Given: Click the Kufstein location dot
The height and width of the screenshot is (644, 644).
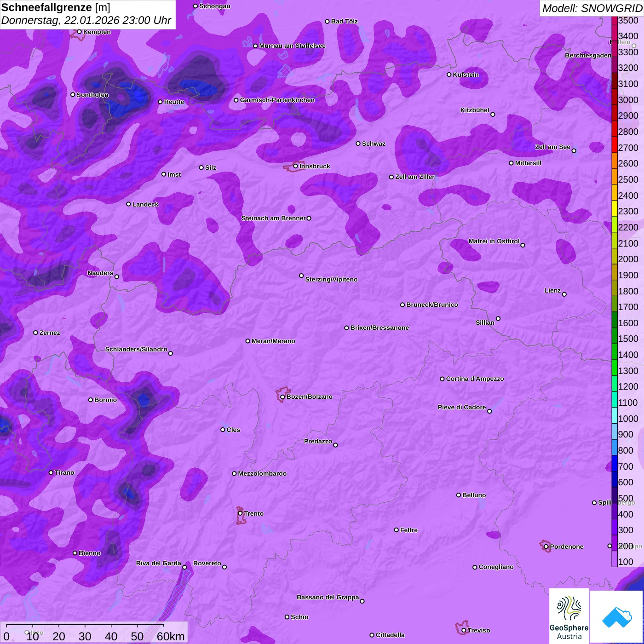Looking at the screenshot, I should coord(449,75).
